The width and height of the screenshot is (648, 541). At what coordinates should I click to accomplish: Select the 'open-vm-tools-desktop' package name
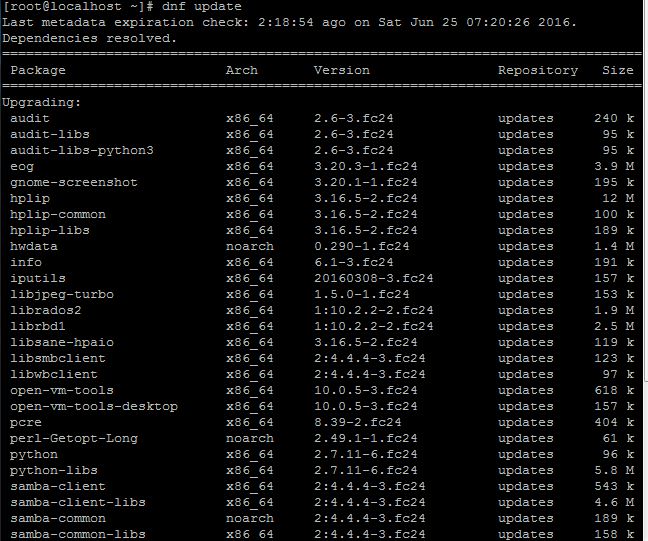point(94,407)
